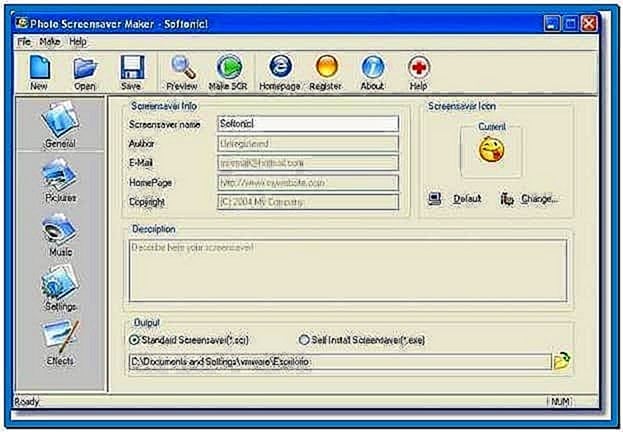
Task: Minimize the Photo Screensaver Maker window
Action: (x=552, y=24)
